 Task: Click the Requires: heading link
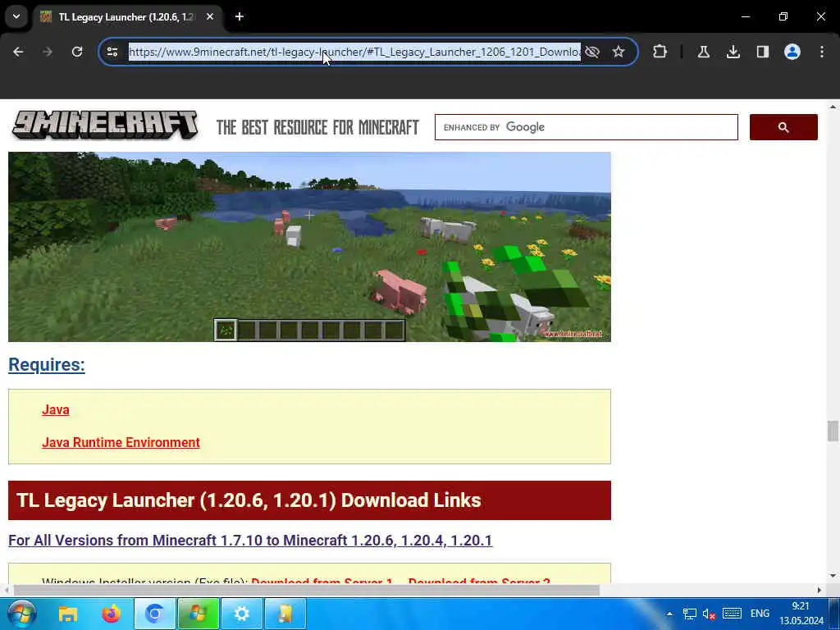47,365
